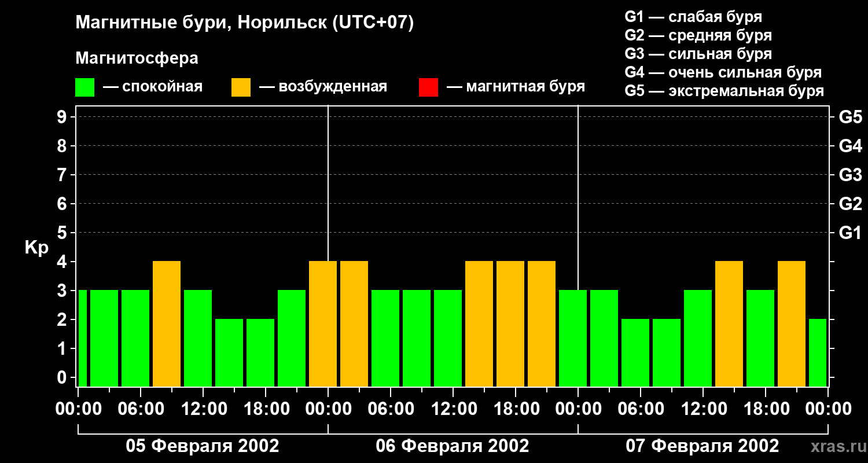
Task: Click the orange bar at 17:00, 06 Февраля
Action: pos(510,324)
